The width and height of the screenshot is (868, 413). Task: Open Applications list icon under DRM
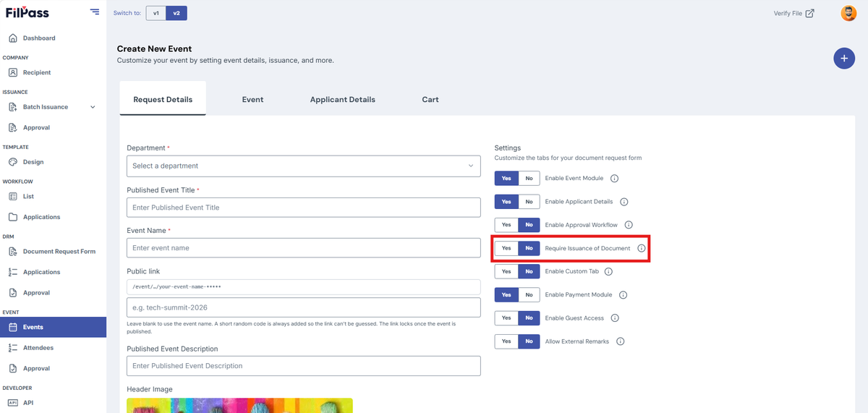click(13, 272)
